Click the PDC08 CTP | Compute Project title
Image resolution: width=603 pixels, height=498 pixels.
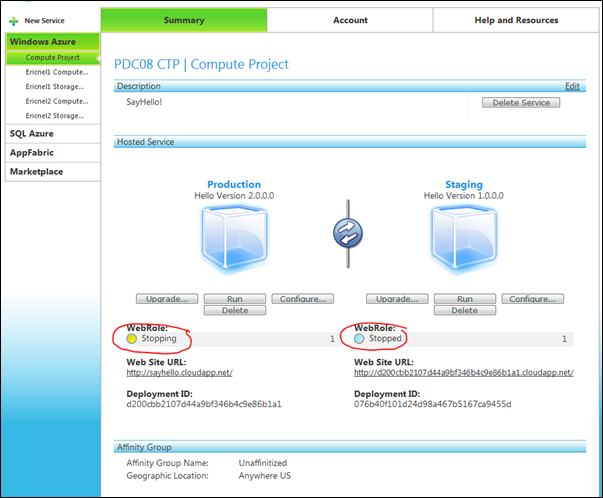(x=201, y=64)
